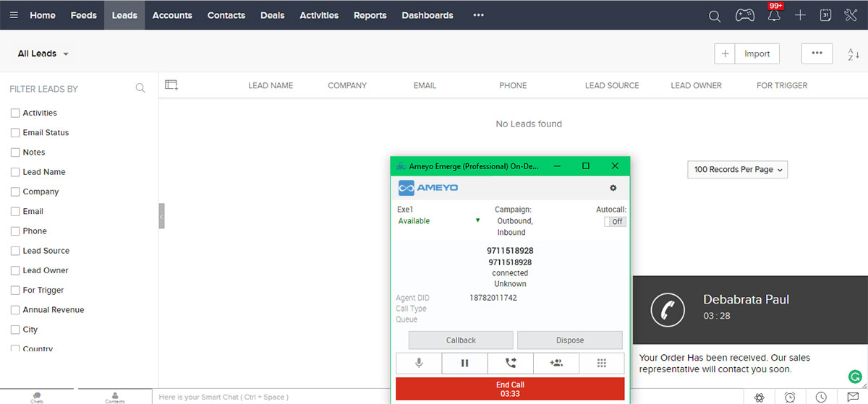868x404 pixels.
Task: Expand the All Leads view dropdown
Action: [x=43, y=54]
